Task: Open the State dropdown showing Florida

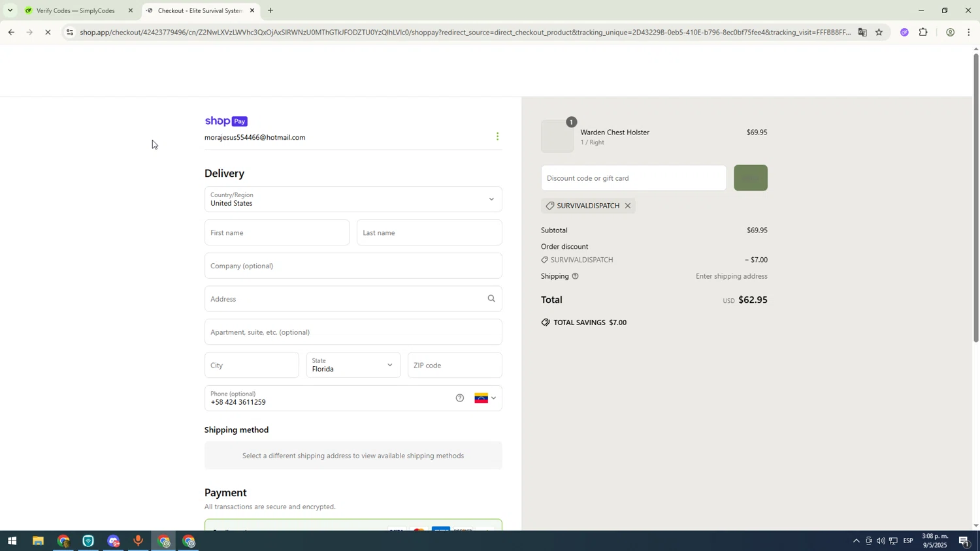Action: 353,365
